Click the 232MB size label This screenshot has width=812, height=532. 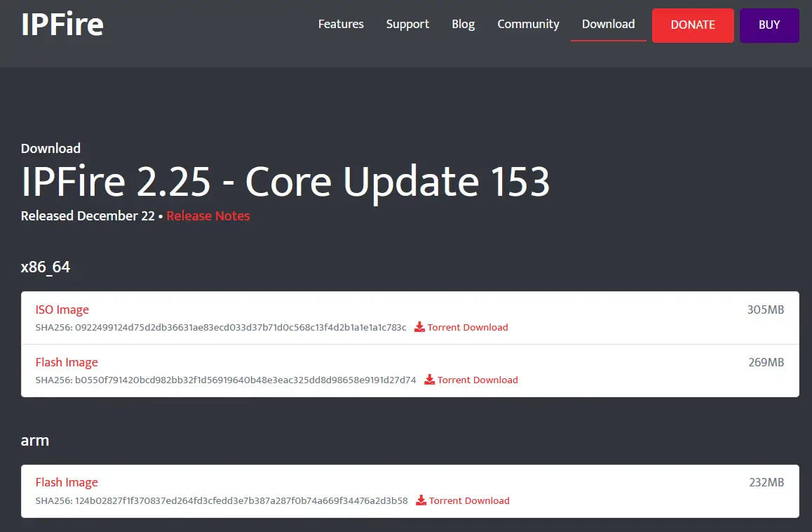[x=766, y=482]
